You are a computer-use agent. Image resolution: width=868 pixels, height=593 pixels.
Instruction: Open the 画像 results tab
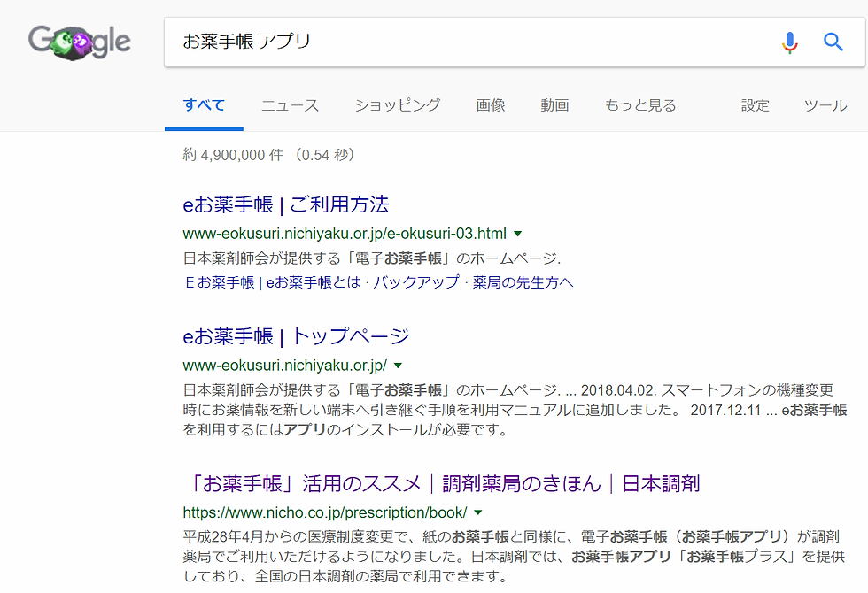coord(491,105)
